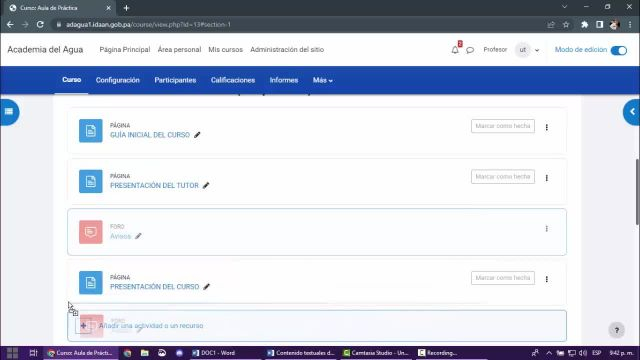The width and height of the screenshot is (640, 360).
Task: Open the Windows Start button
Action: tap(12, 353)
